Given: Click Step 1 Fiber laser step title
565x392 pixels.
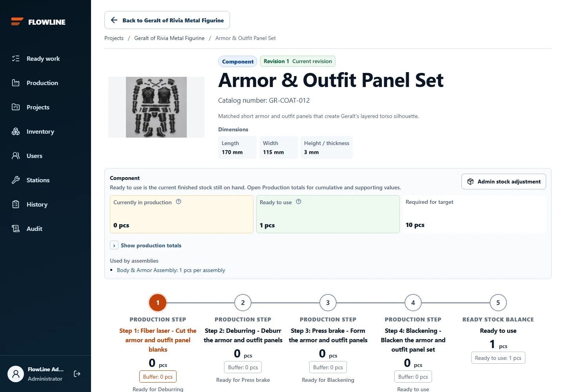Looking at the screenshot, I should (158, 340).
